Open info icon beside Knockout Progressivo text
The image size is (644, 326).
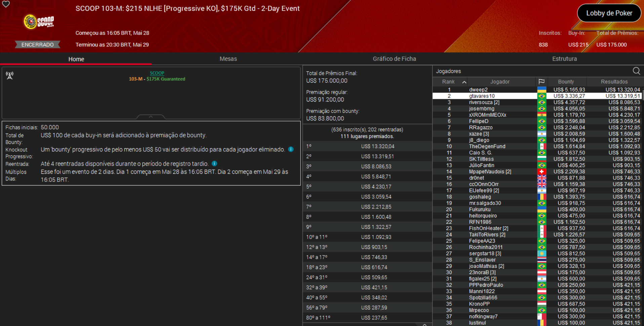[291, 149]
